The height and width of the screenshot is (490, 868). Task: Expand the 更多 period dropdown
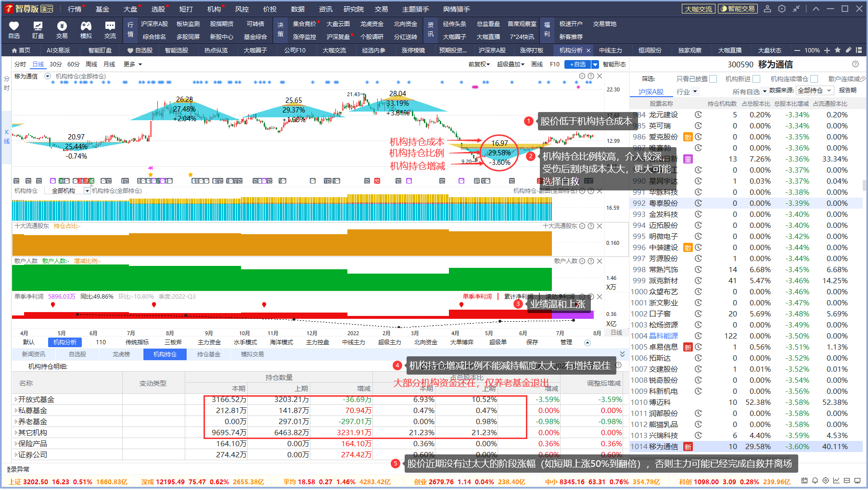[133, 64]
